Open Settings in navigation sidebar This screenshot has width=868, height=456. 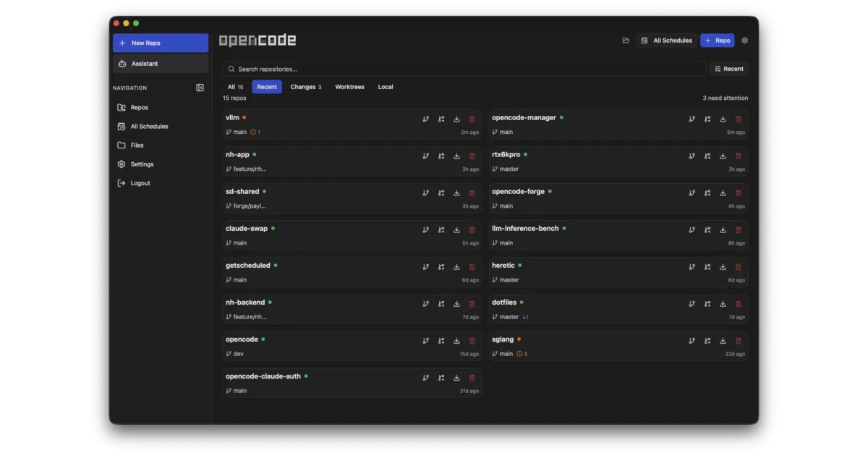click(161, 164)
